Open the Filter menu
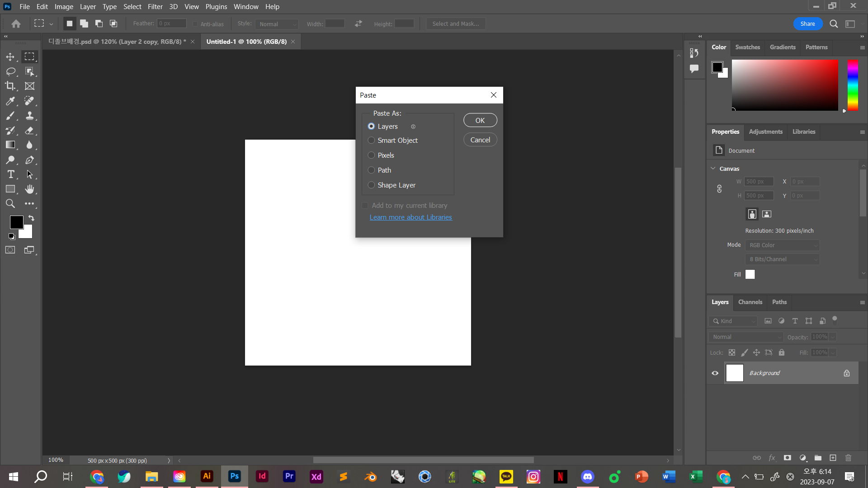 (x=155, y=6)
